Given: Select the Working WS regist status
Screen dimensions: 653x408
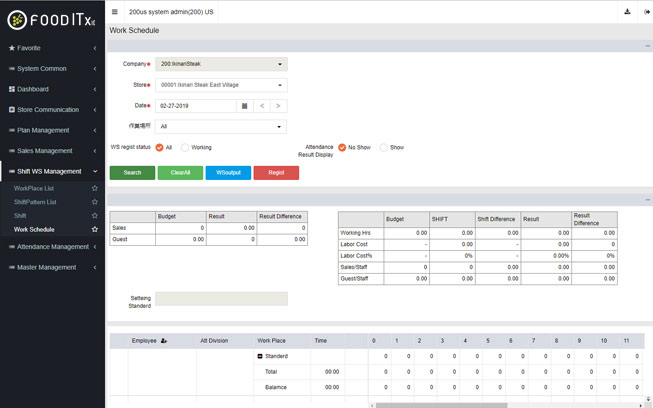Looking at the screenshot, I should 185,148.
